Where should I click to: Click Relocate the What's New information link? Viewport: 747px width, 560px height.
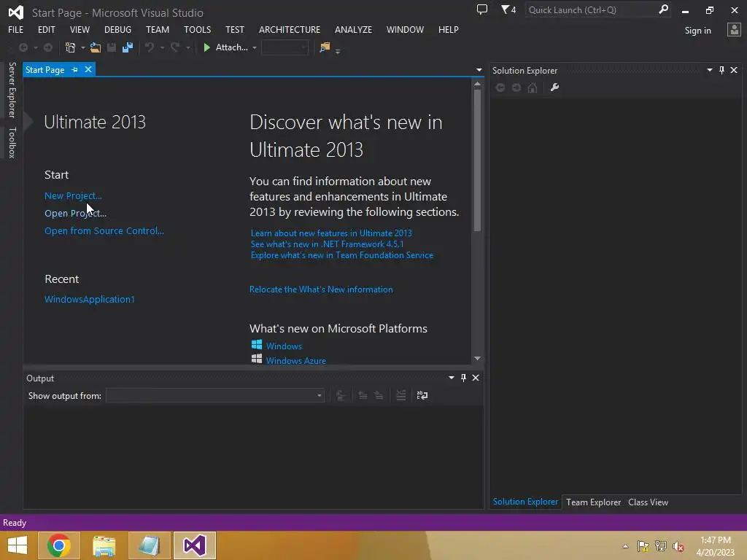pyautogui.click(x=321, y=289)
